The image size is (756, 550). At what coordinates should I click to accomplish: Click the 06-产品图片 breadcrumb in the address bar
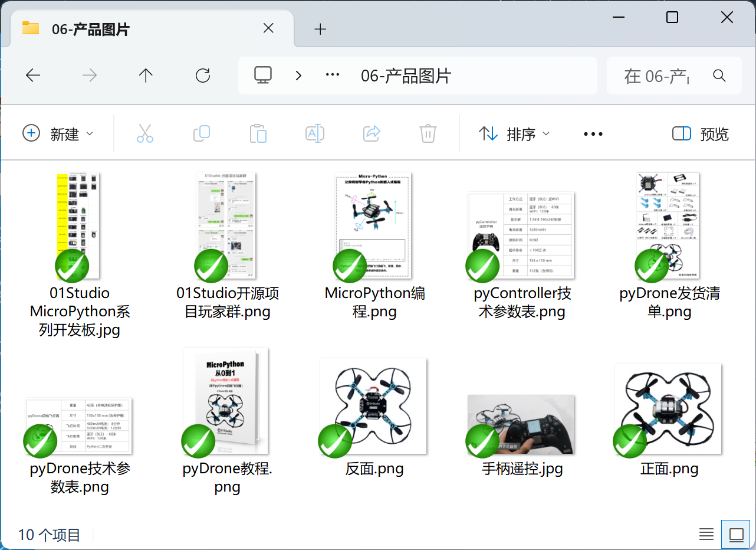(x=406, y=76)
